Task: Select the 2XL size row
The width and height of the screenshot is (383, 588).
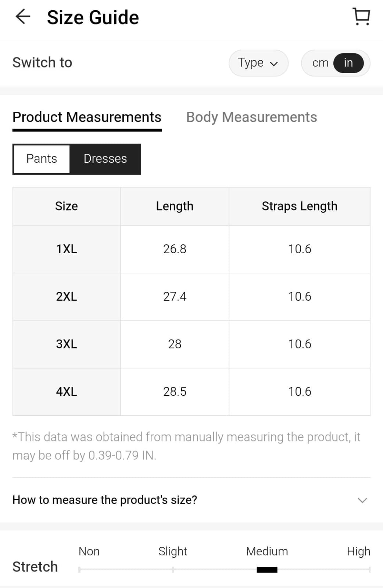Action: click(x=67, y=297)
